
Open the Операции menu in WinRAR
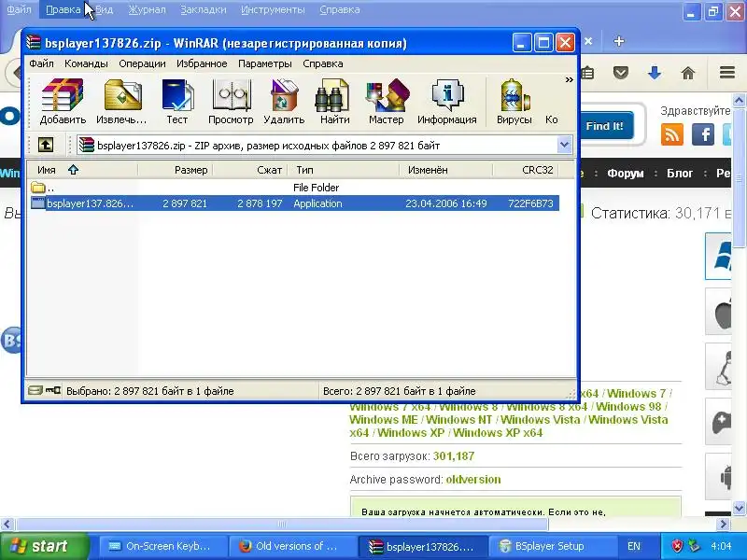coord(143,63)
